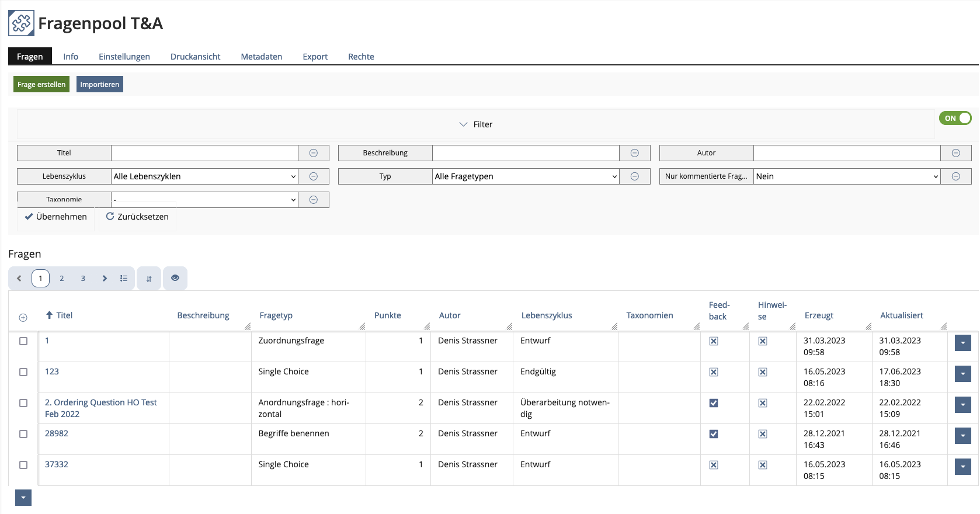Click the plus icon in table header
Image resolution: width=980 pixels, height=514 pixels.
tap(23, 318)
